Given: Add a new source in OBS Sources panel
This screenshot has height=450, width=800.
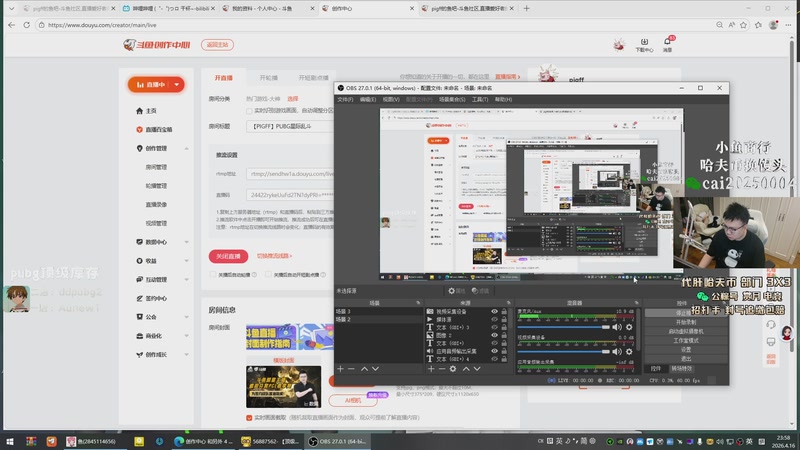Looking at the screenshot, I should point(431,369).
